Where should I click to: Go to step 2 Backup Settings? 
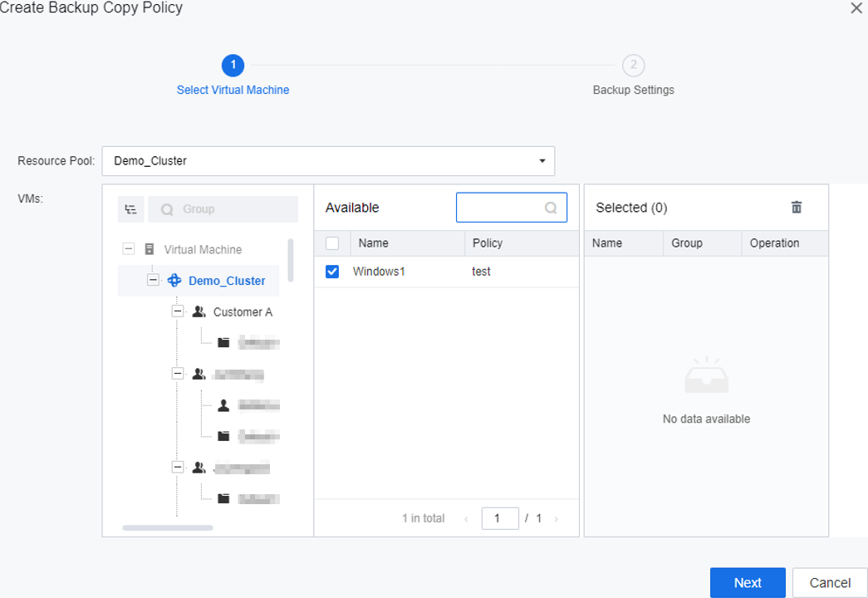pos(633,66)
